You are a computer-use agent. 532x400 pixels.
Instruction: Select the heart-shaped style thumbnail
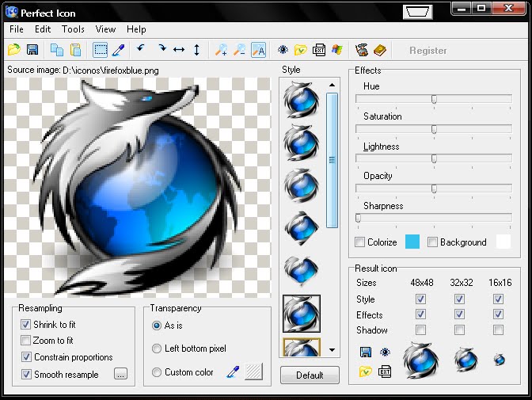point(302,270)
